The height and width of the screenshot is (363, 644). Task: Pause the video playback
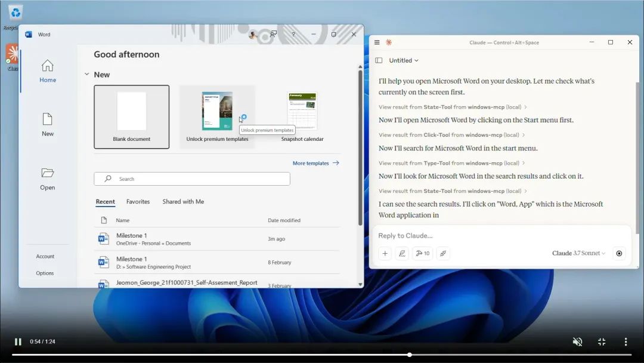(x=18, y=342)
